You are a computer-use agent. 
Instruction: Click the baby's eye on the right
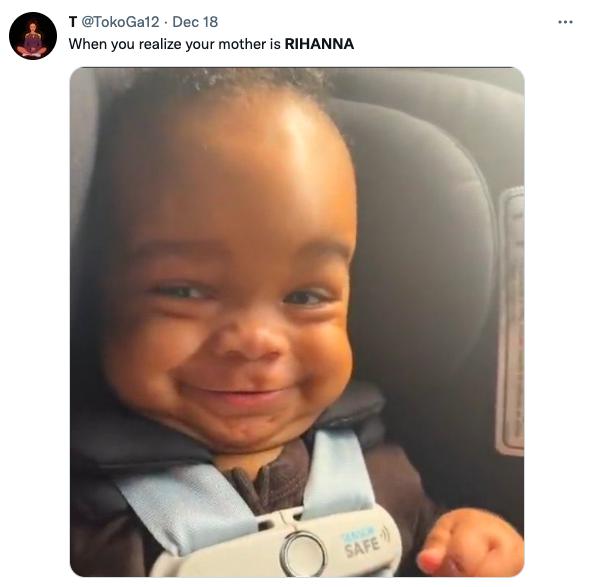(x=305, y=297)
